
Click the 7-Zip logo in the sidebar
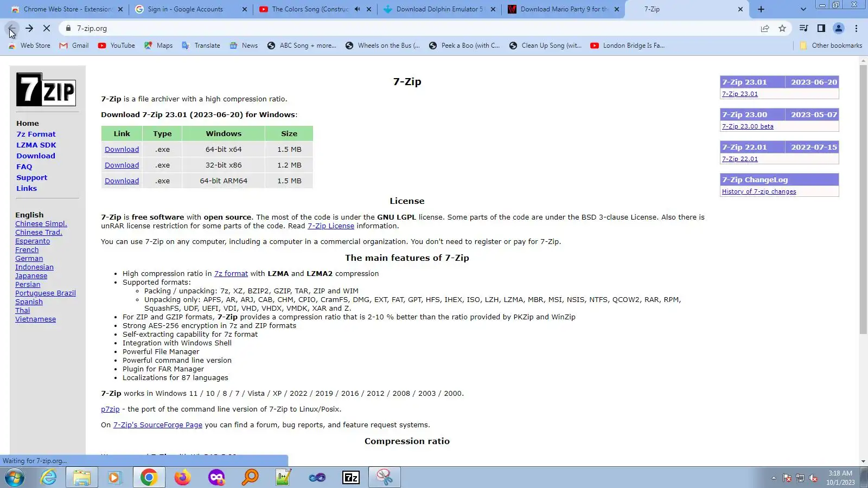pyautogui.click(x=46, y=89)
